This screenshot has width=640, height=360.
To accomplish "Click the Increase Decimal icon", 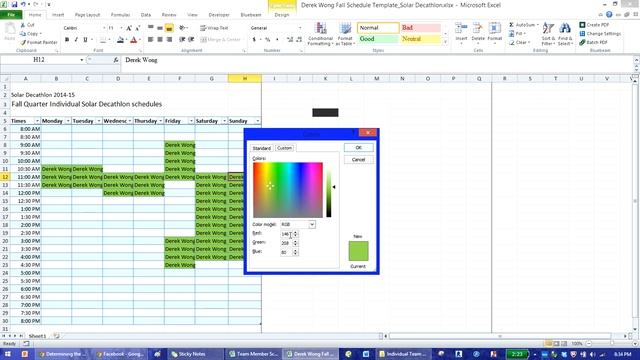I will tap(290, 40).
